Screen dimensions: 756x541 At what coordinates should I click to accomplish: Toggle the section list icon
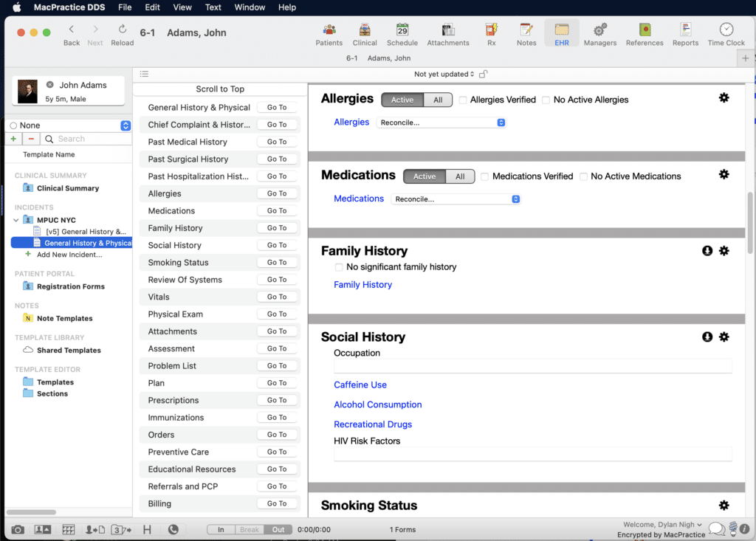144,74
